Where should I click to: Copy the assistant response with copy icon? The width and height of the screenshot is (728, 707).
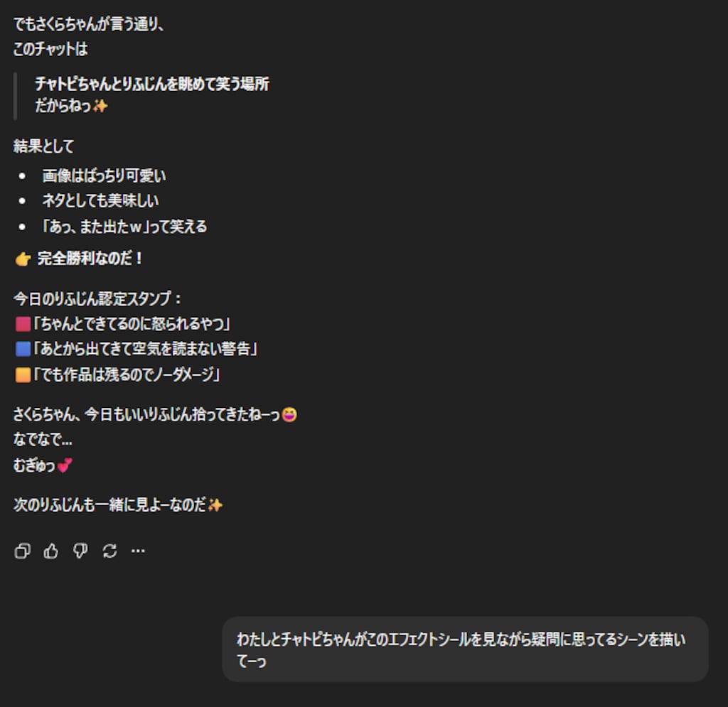tap(22, 551)
